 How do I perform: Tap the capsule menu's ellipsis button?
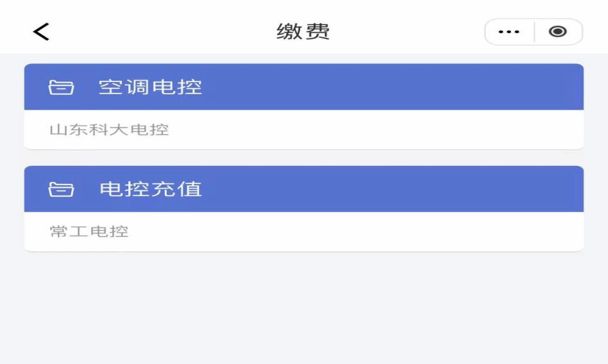click(x=509, y=32)
